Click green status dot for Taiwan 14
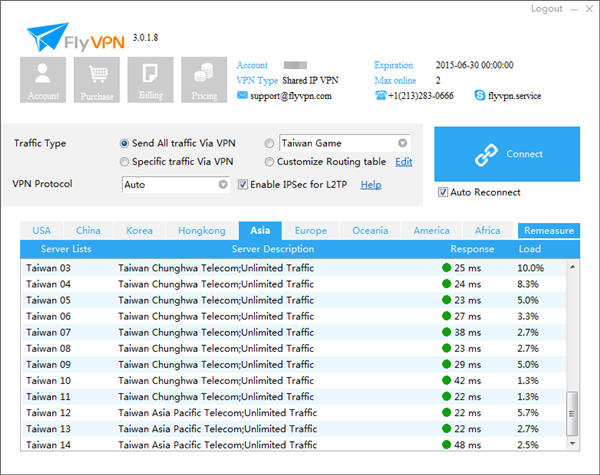 pyautogui.click(x=446, y=444)
